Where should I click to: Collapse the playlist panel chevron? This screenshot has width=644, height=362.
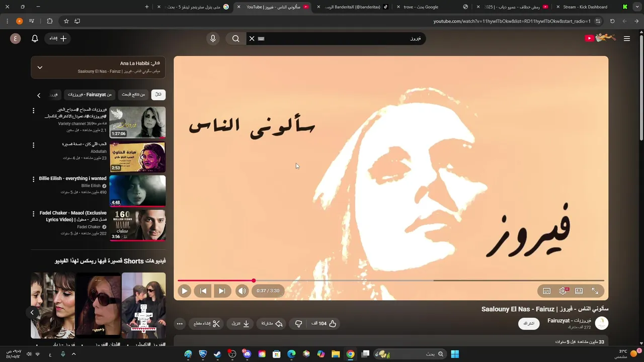click(40, 67)
